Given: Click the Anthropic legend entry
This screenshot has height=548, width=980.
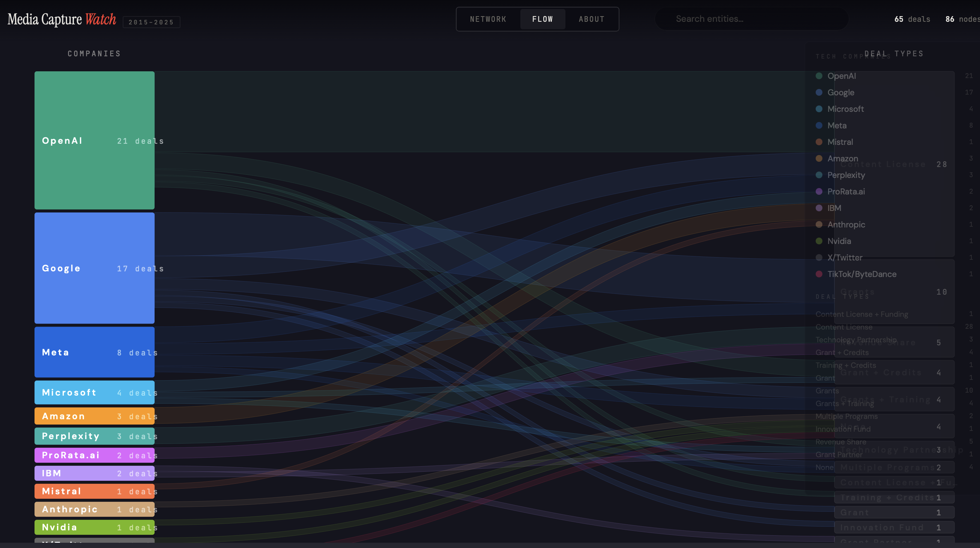Looking at the screenshot, I should click(846, 224).
